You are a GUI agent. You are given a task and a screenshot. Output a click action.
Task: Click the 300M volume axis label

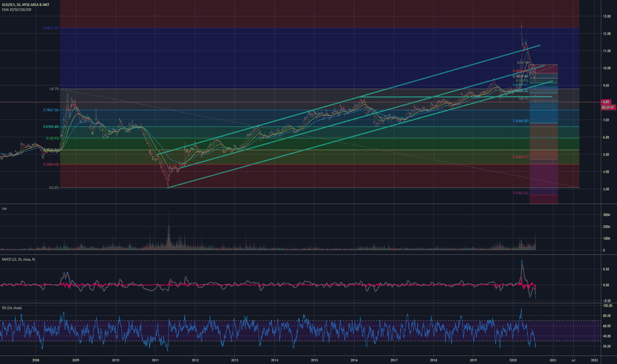coord(606,215)
